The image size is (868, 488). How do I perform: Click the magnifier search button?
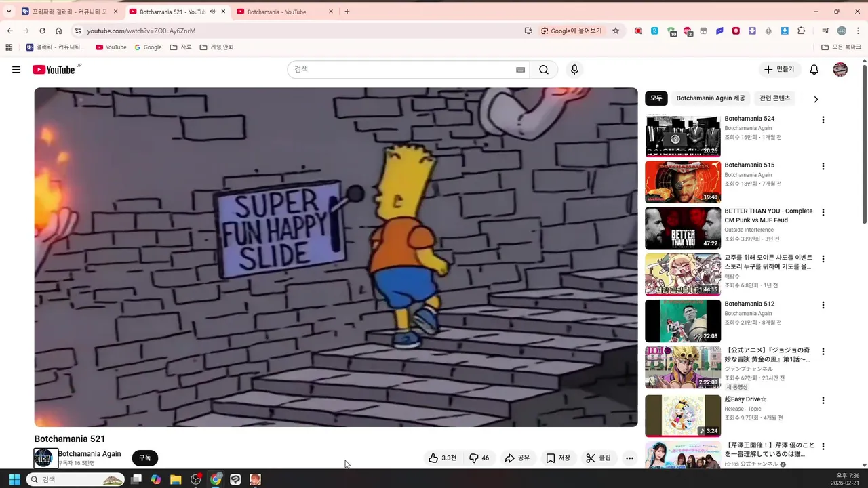[x=544, y=70]
